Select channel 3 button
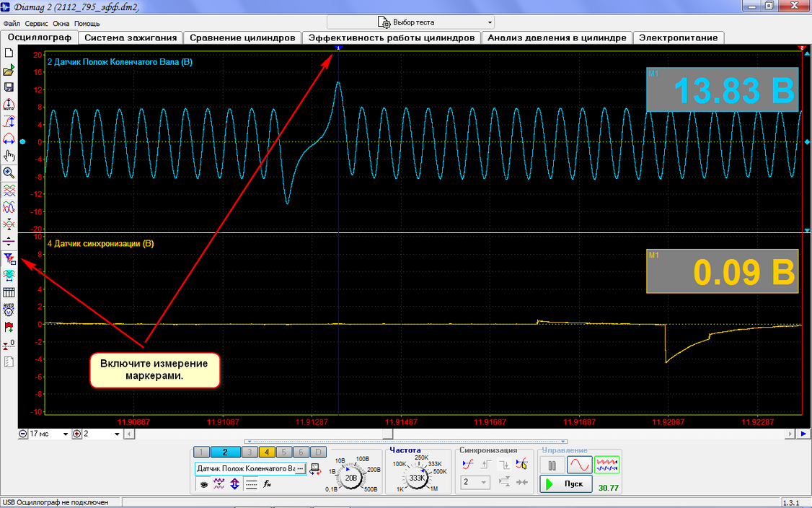The height and width of the screenshot is (508, 812). coord(250,452)
